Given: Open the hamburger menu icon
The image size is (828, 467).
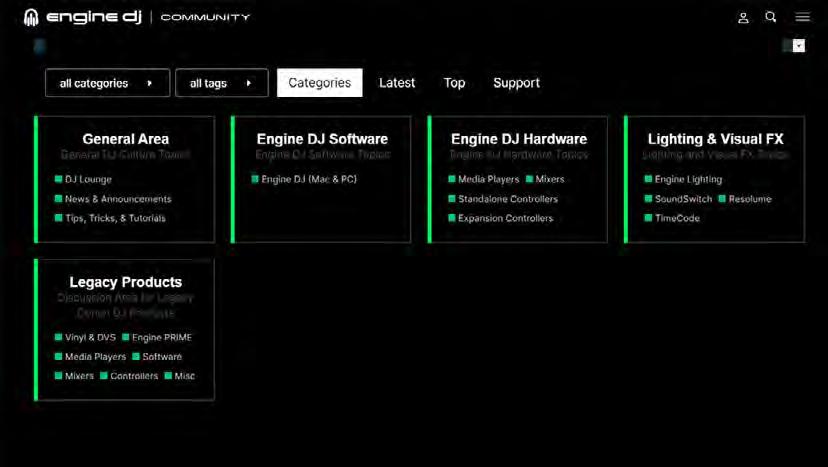Looking at the screenshot, I should (x=802, y=17).
